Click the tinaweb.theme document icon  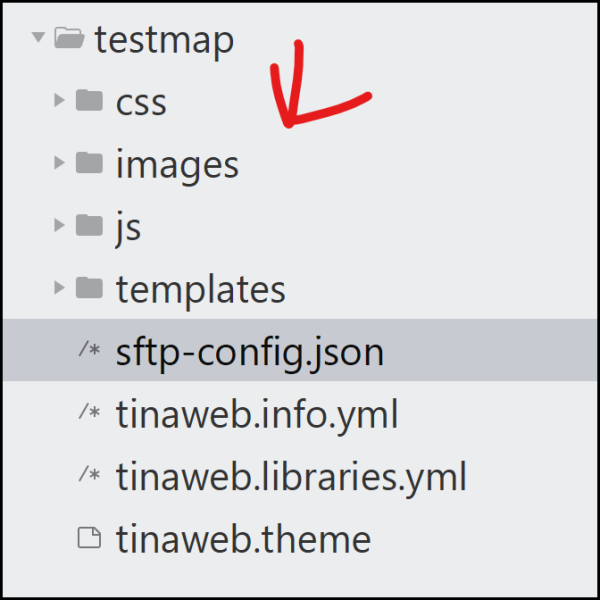tap(90, 538)
